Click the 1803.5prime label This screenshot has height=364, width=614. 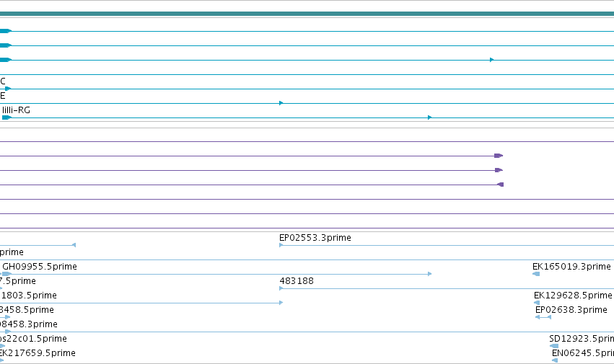click(29, 296)
